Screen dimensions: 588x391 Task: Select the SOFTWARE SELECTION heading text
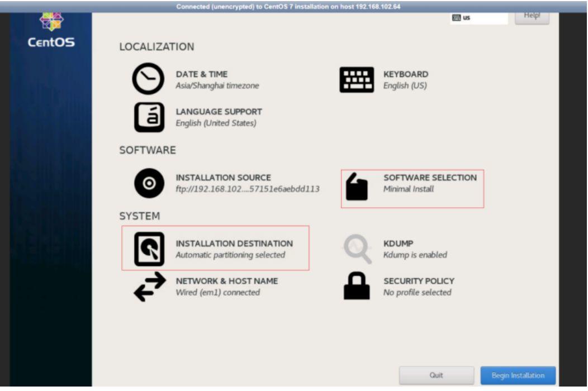[430, 178]
